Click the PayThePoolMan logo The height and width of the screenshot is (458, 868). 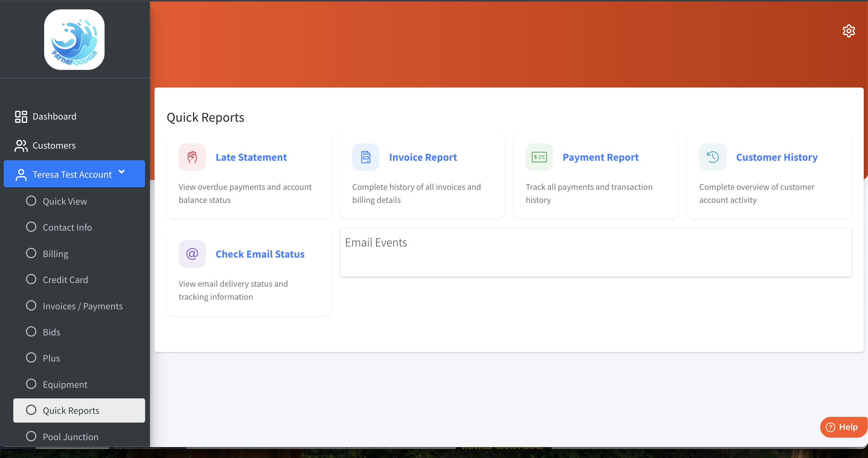[74, 39]
